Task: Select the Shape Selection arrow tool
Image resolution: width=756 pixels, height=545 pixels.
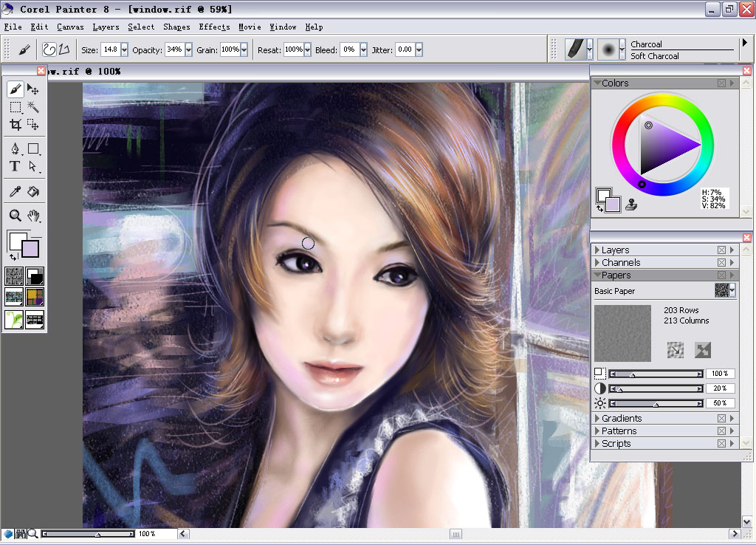Action: (x=32, y=166)
